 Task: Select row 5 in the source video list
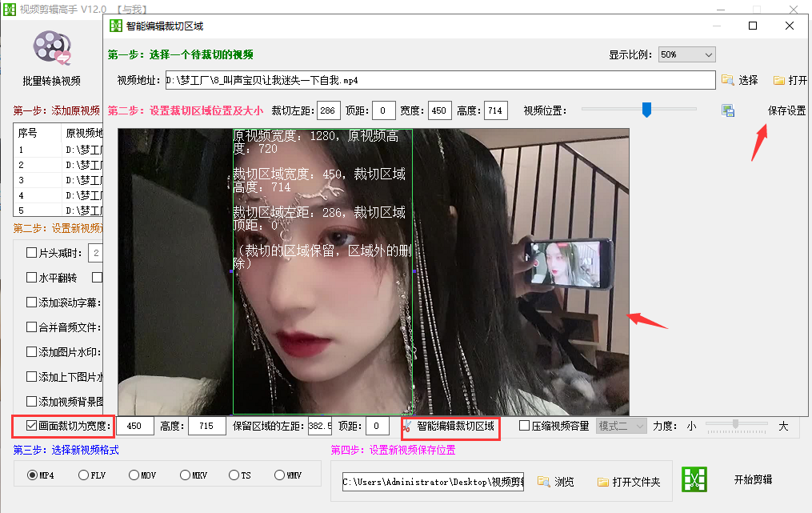(x=58, y=210)
